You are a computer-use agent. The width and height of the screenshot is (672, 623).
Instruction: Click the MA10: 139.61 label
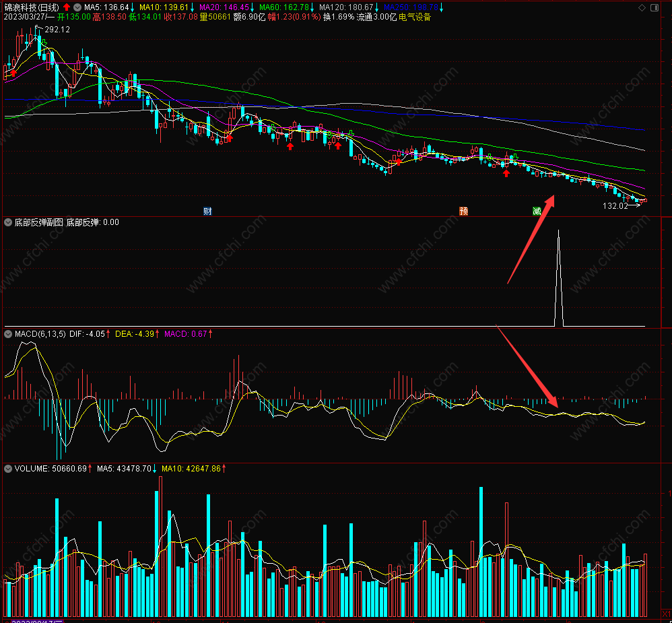pyautogui.click(x=164, y=7)
